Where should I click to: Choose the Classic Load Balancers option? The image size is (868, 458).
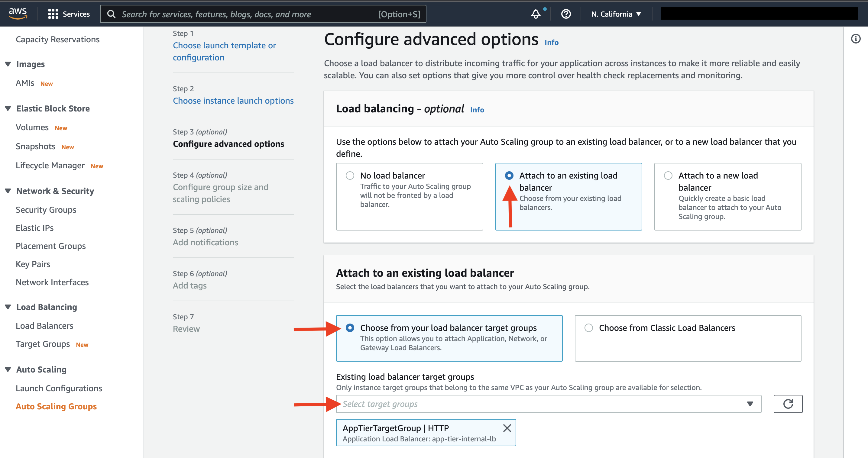tap(588, 328)
